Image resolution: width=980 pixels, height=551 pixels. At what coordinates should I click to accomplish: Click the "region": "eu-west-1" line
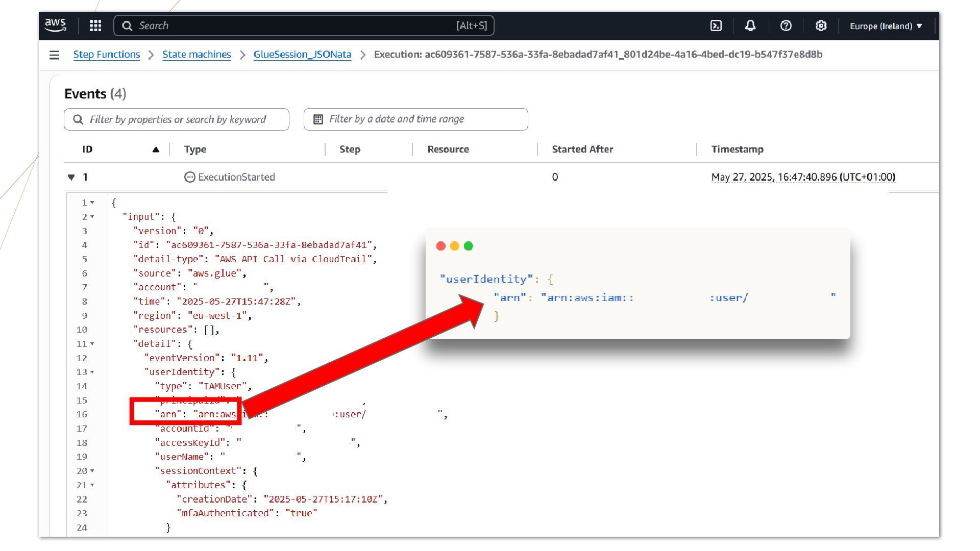192,316
